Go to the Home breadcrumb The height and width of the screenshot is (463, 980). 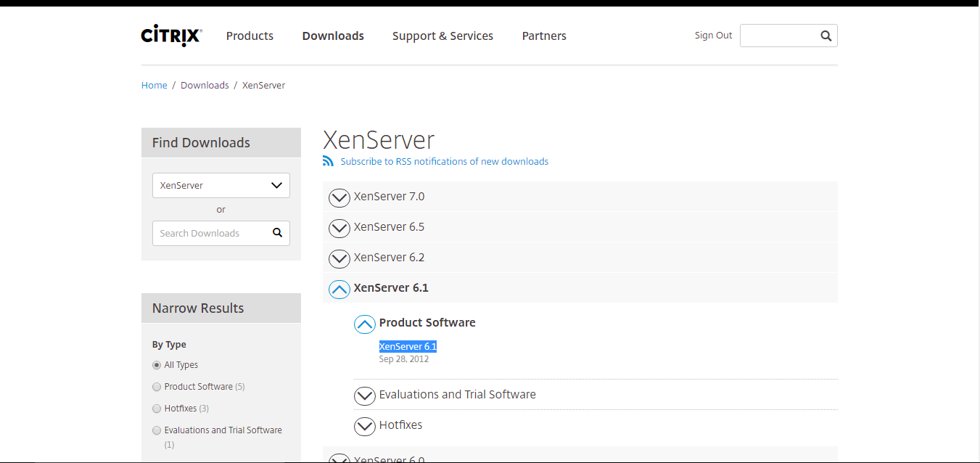point(154,85)
